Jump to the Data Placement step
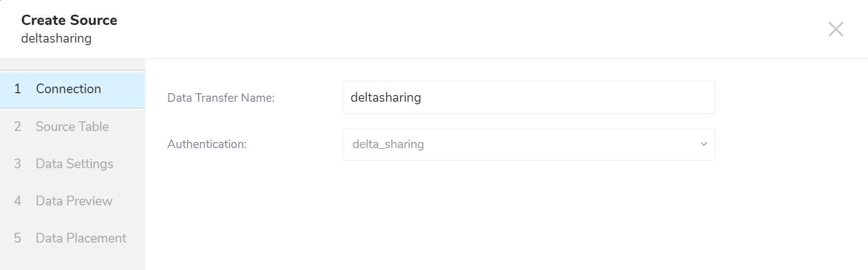The height and width of the screenshot is (270, 868). pyautogui.click(x=81, y=238)
